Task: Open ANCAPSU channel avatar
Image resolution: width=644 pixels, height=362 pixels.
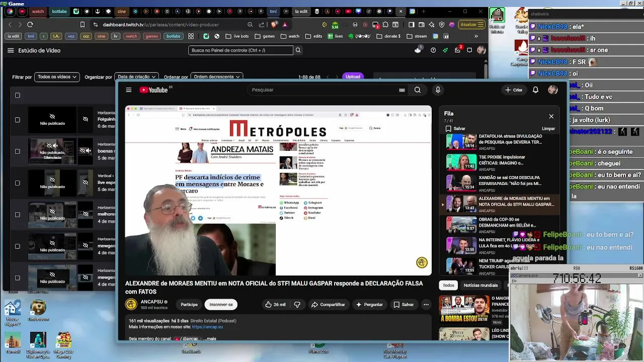Action: tap(131, 304)
